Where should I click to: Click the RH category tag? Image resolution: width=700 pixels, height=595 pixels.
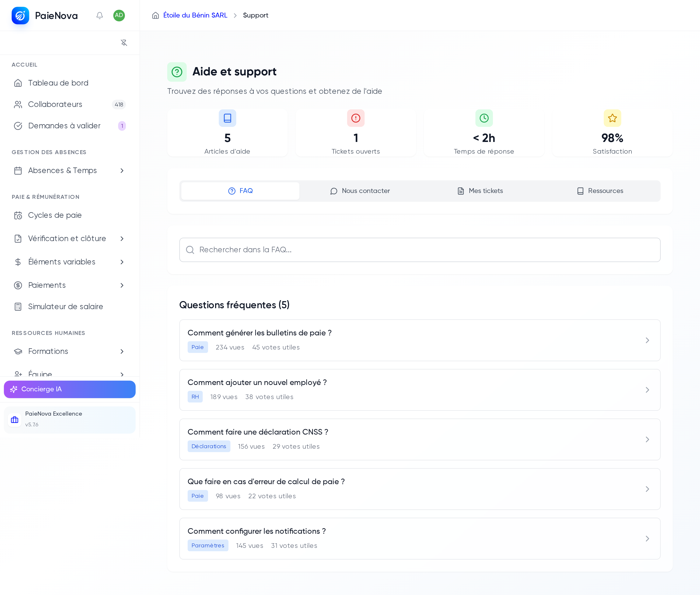pyautogui.click(x=195, y=397)
